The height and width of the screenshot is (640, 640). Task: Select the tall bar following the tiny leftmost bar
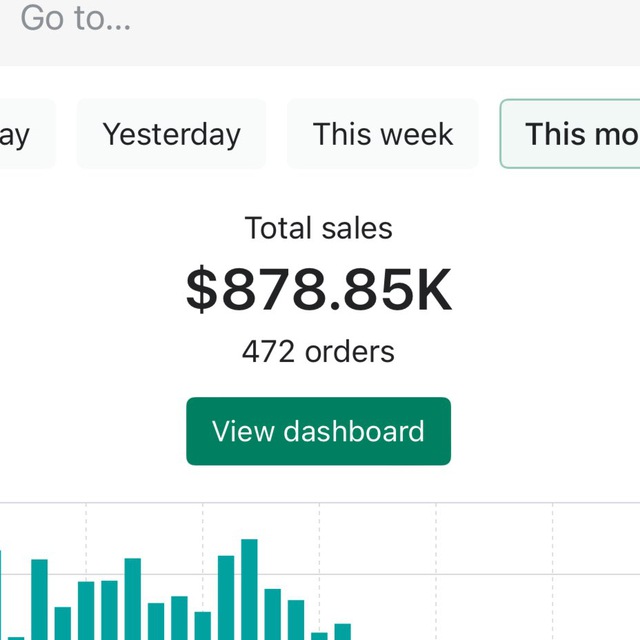pos(40,600)
